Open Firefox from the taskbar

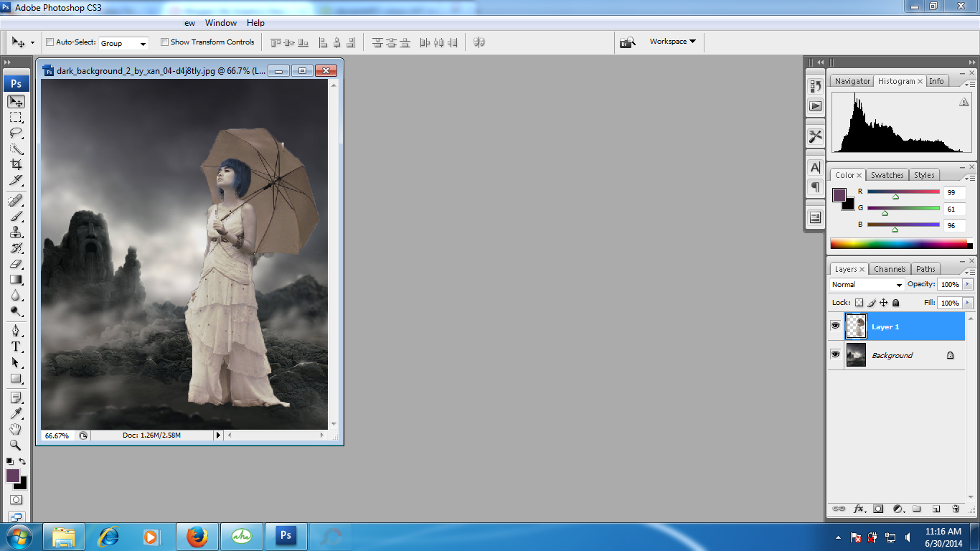(x=197, y=536)
